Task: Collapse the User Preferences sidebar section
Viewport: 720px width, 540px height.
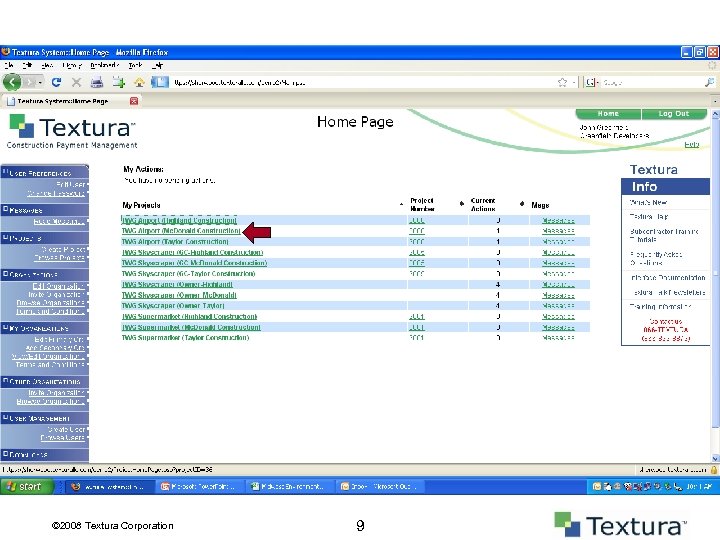Action: point(6,173)
